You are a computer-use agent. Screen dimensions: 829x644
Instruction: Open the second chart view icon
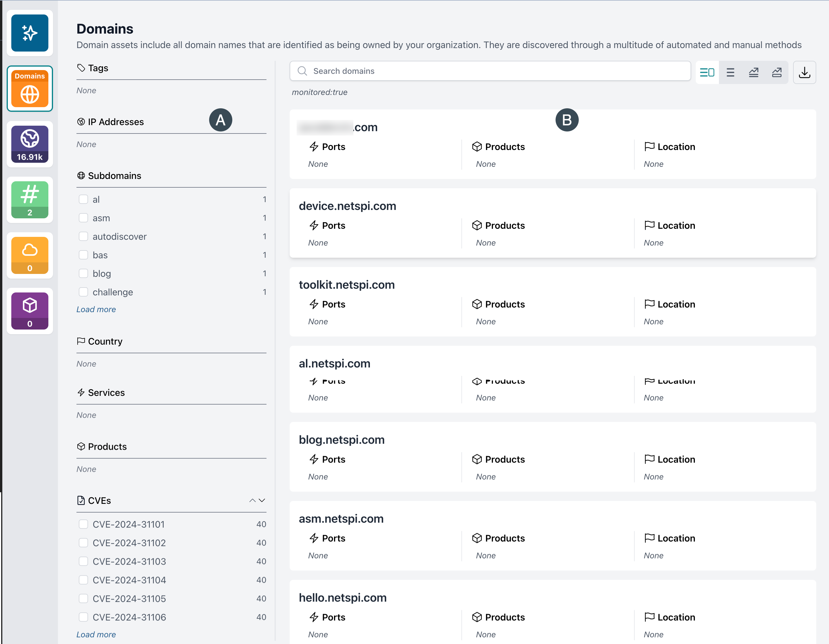tap(777, 72)
